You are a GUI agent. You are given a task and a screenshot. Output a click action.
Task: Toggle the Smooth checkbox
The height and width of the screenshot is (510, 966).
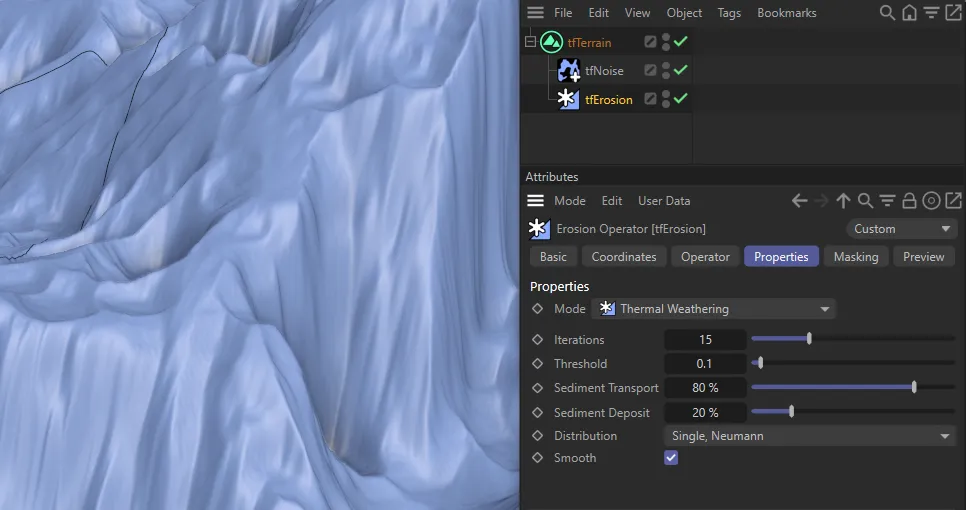(x=671, y=458)
